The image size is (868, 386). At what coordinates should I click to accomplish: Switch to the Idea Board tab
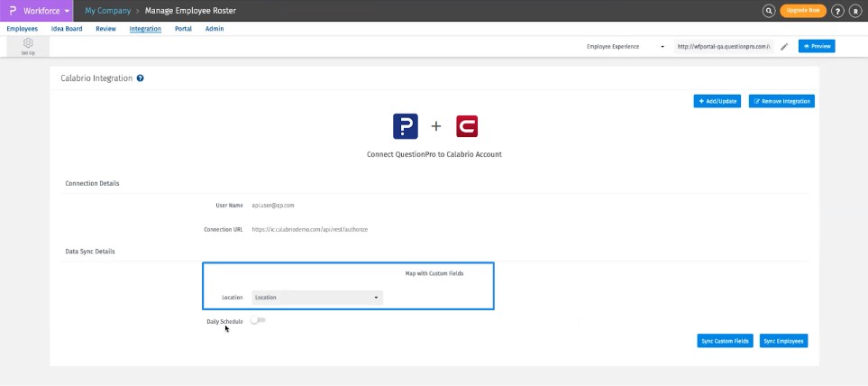pyautogui.click(x=67, y=29)
